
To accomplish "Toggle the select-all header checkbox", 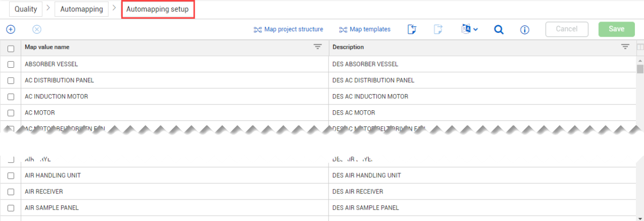I will [x=11, y=48].
